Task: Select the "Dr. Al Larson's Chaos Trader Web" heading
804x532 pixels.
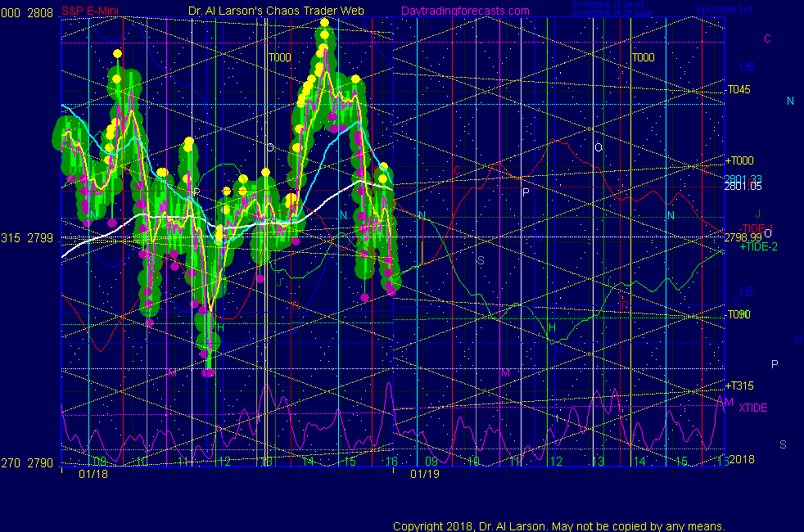Action: 276,11
